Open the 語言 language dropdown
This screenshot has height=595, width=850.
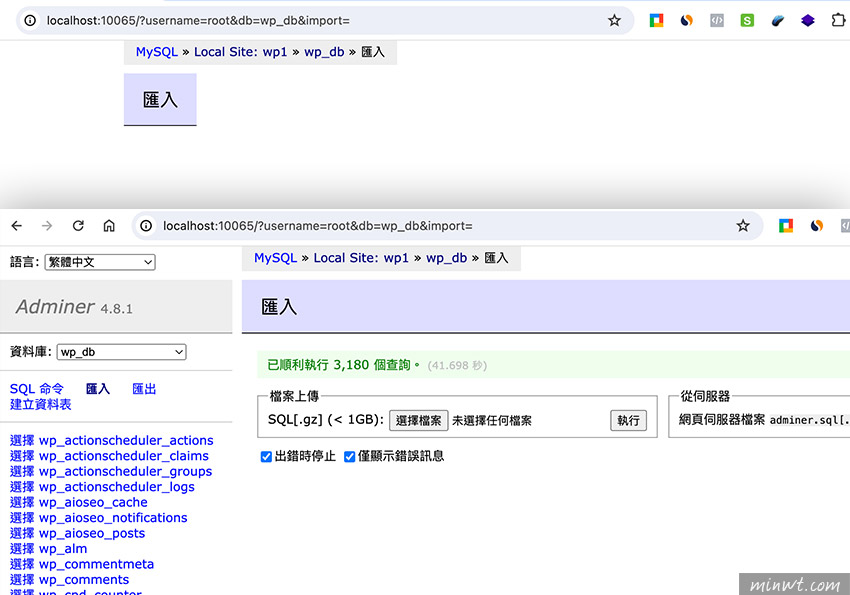click(100, 262)
